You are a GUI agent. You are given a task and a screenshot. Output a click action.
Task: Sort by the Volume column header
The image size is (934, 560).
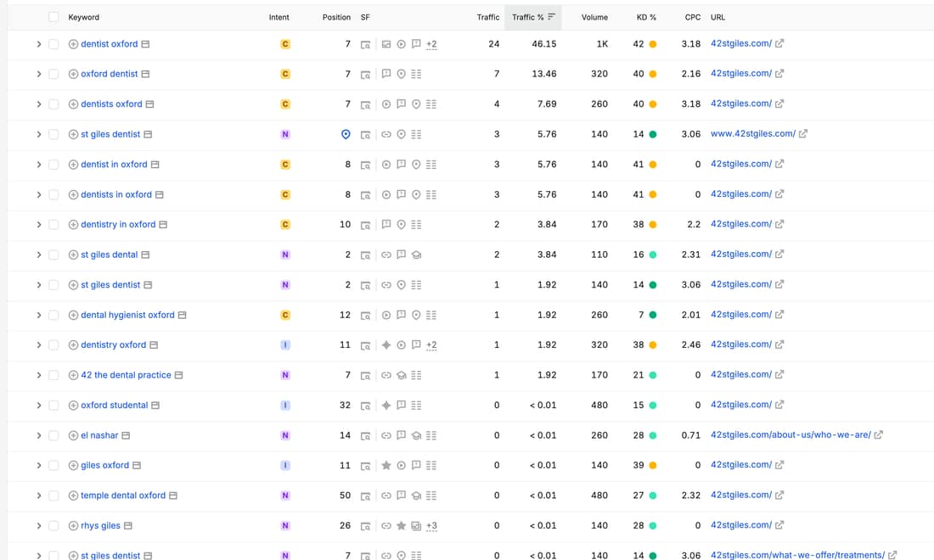(594, 17)
